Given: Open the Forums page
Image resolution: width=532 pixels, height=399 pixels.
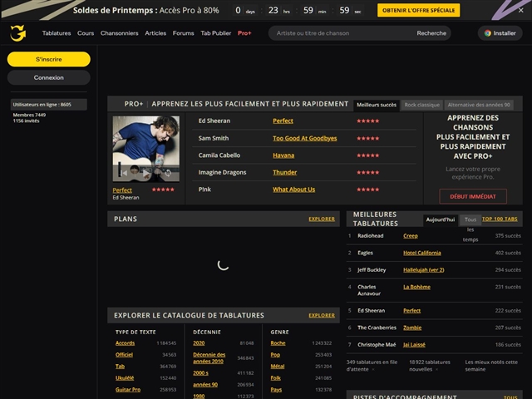Looking at the screenshot, I should click(183, 33).
